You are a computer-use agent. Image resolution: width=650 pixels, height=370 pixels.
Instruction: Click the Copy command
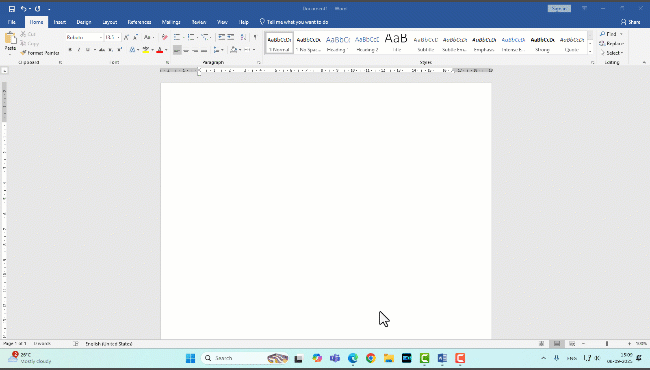click(x=29, y=44)
